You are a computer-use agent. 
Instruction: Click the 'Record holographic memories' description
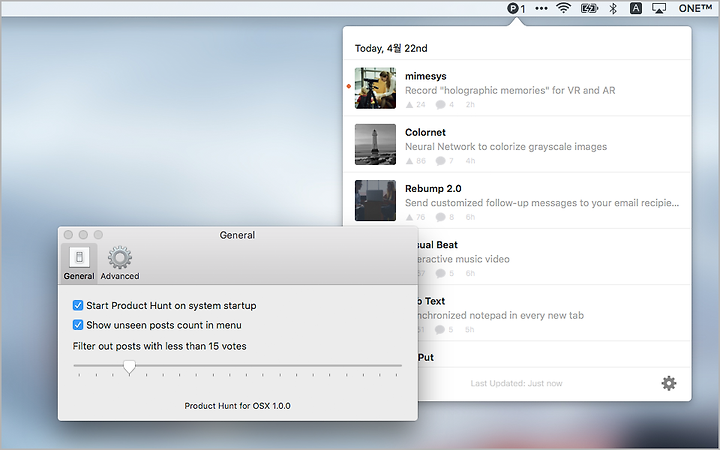pyautogui.click(x=510, y=90)
